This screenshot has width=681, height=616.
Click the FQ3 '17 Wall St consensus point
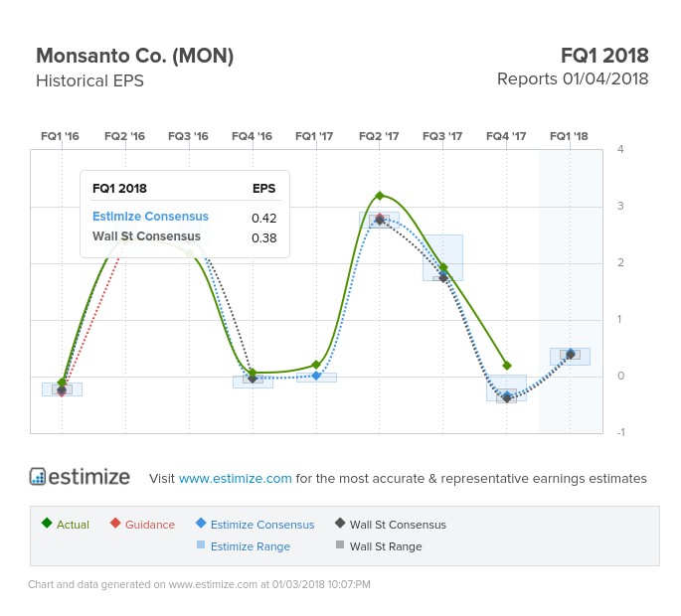tap(443, 278)
